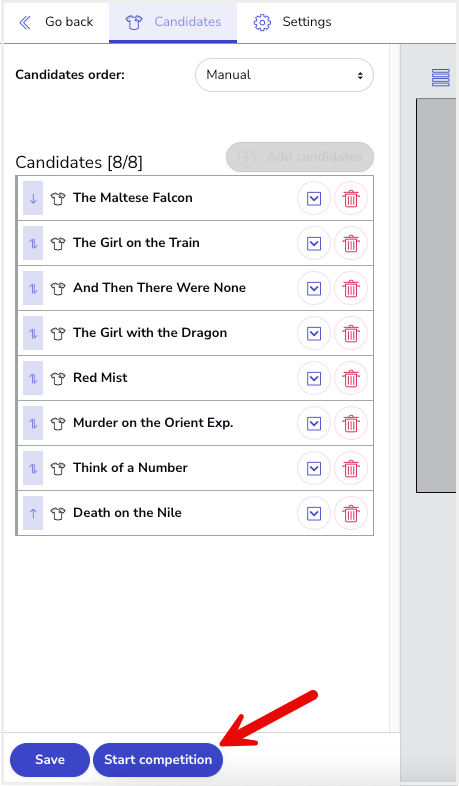This screenshot has width=459, height=786.
Task: Switch to the Settings tab
Action: coord(293,22)
